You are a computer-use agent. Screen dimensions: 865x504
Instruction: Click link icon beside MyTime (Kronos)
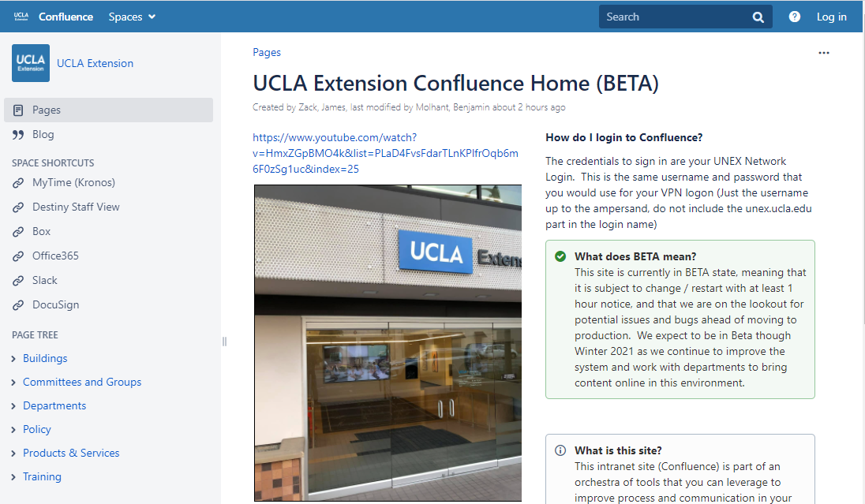pyautogui.click(x=18, y=182)
